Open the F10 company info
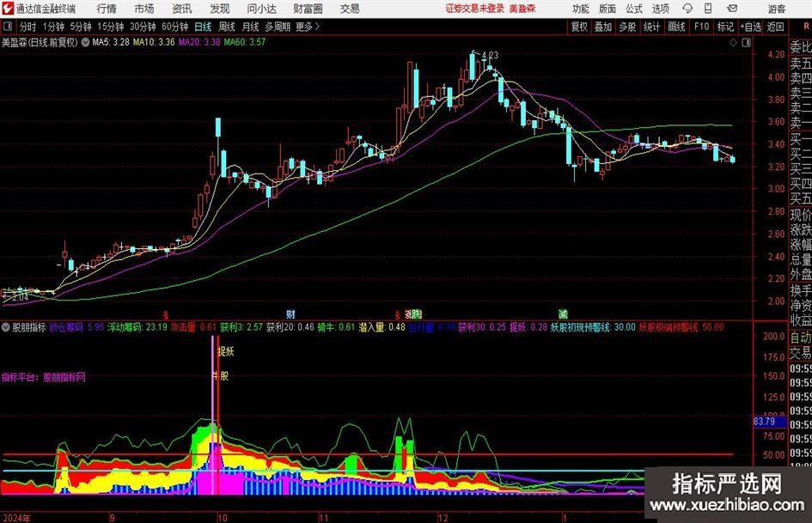The image size is (812, 523). (x=702, y=27)
